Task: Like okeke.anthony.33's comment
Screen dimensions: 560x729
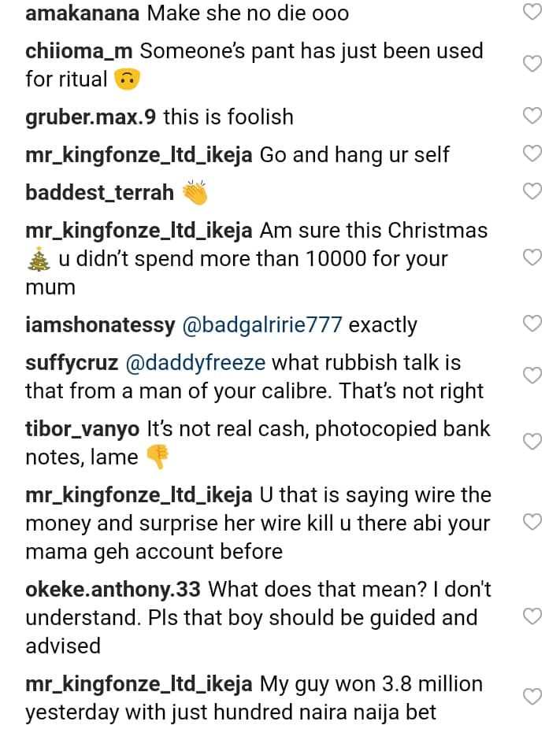Action: click(x=533, y=616)
